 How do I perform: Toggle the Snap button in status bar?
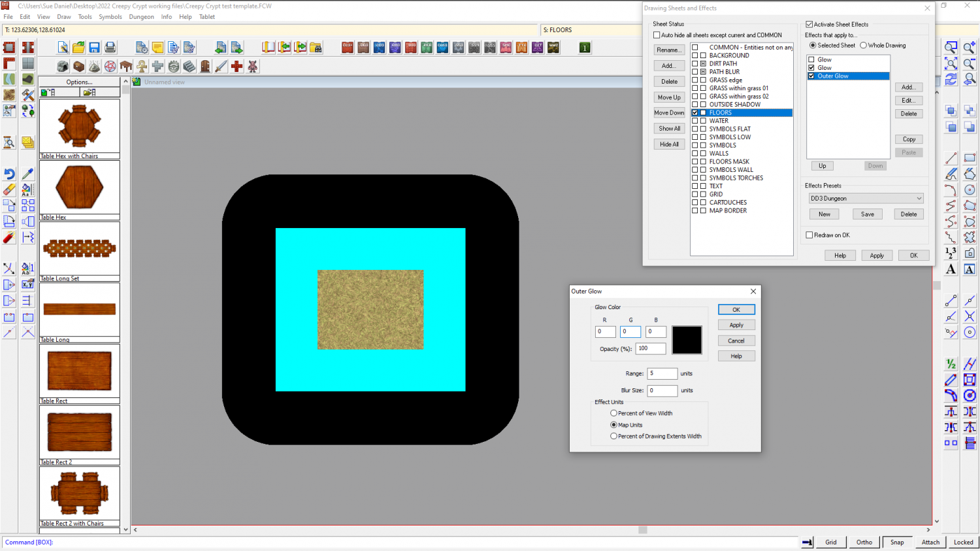click(897, 542)
